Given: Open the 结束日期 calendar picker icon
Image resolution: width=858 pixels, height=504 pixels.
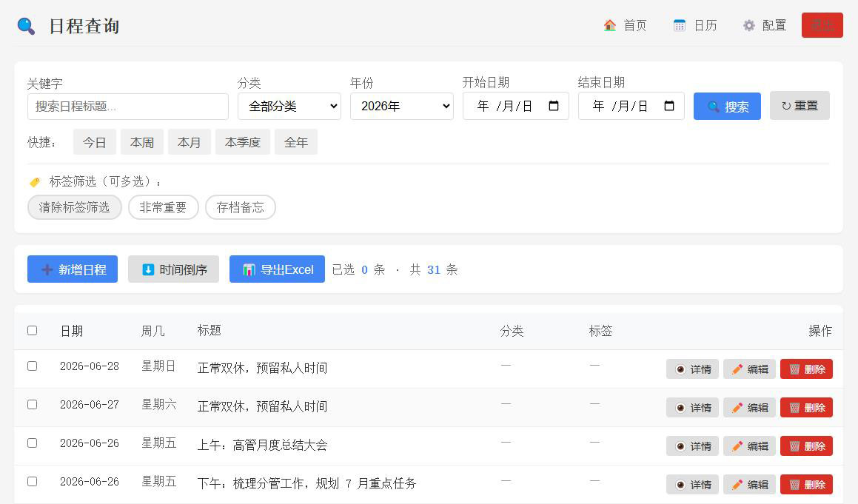Looking at the screenshot, I should tap(669, 106).
